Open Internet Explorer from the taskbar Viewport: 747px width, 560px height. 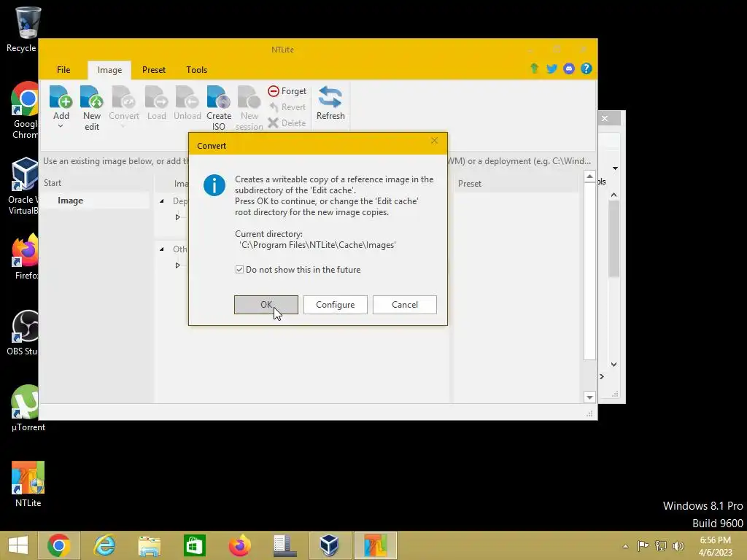[104, 545]
